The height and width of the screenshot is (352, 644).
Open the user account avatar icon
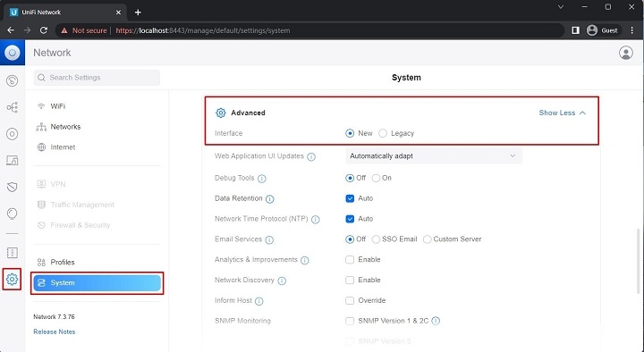[625, 53]
